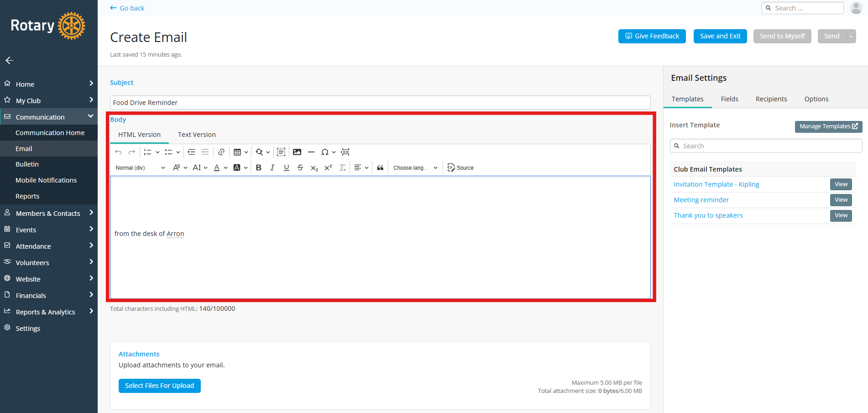The width and height of the screenshot is (868, 413).
Task: Insert an image using the toolbar icon
Action: (297, 152)
